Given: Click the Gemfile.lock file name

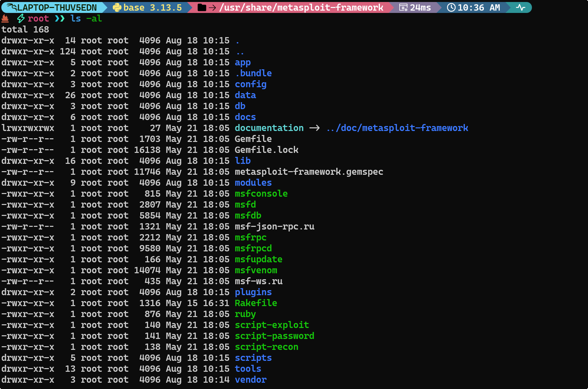Looking at the screenshot, I should click(266, 150).
